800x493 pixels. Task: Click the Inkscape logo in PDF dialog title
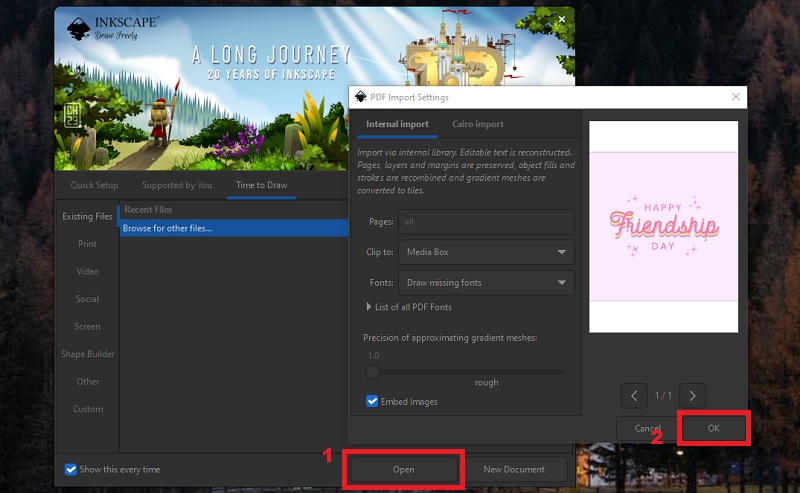pos(361,97)
